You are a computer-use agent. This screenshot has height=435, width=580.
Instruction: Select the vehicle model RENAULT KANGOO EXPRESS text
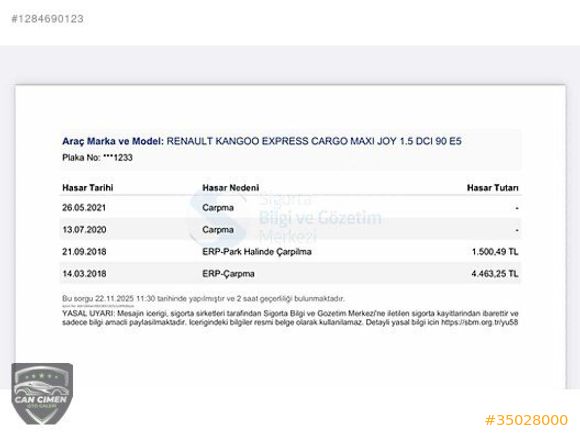point(314,141)
